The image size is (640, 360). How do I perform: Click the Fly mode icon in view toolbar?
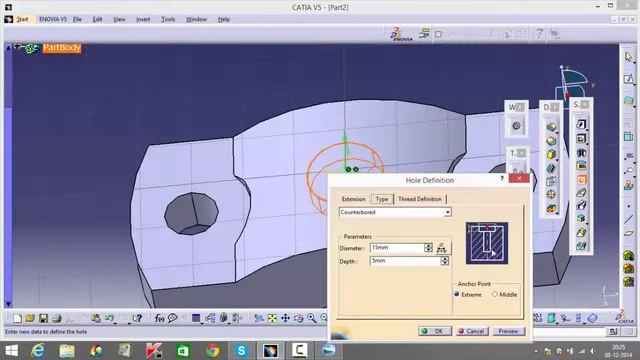259,318
